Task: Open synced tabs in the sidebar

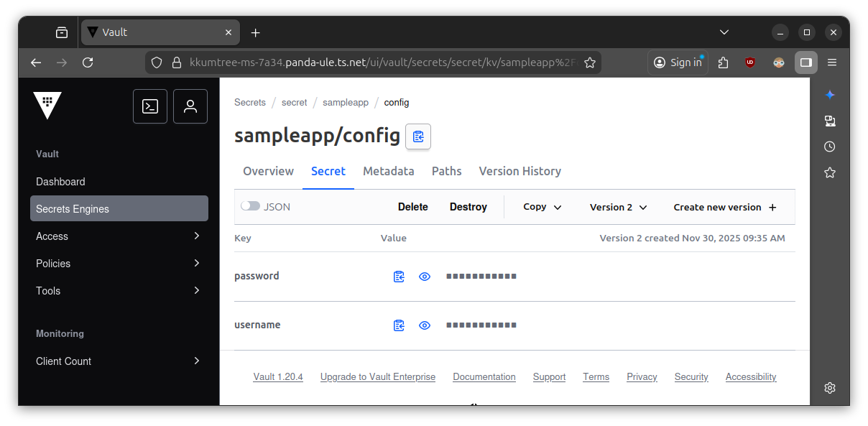Action: pyautogui.click(x=830, y=121)
